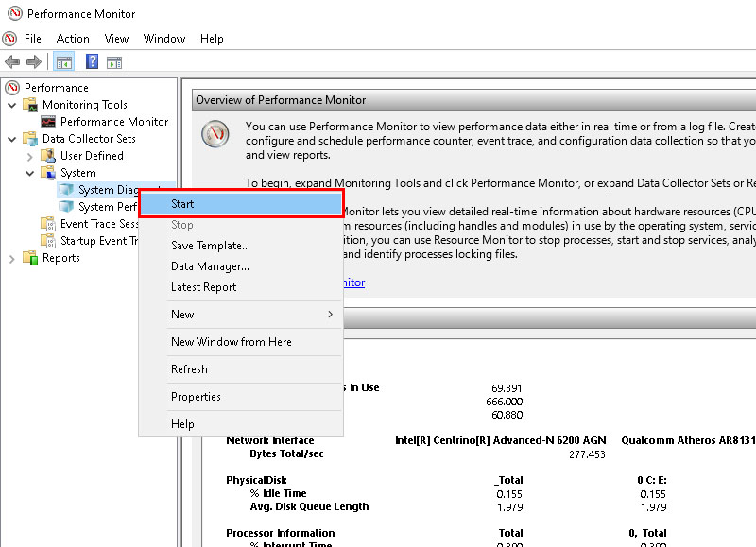The width and height of the screenshot is (756, 547).
Task: Open the Action menu in menu bar
Action: click(x=73, y=39)
